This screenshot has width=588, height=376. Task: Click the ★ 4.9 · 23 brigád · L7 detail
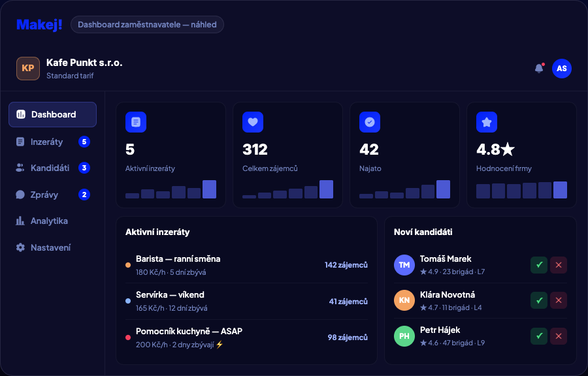point(452,272)
